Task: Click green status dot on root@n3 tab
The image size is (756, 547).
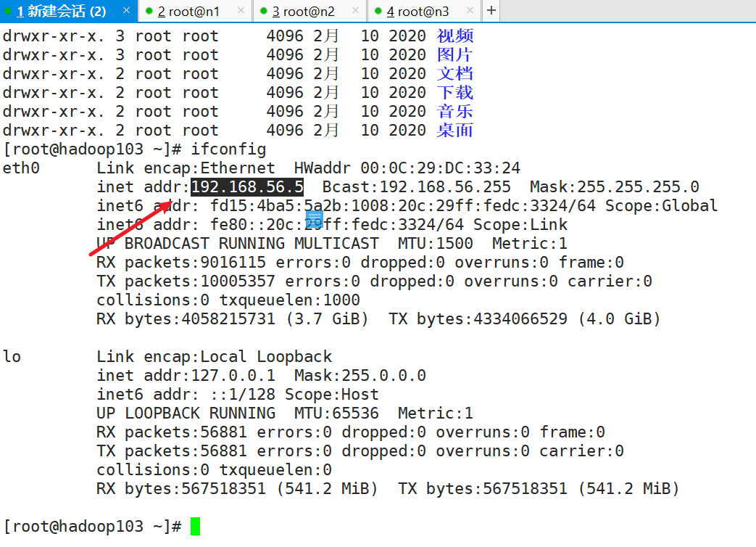Action: (378, 11)
